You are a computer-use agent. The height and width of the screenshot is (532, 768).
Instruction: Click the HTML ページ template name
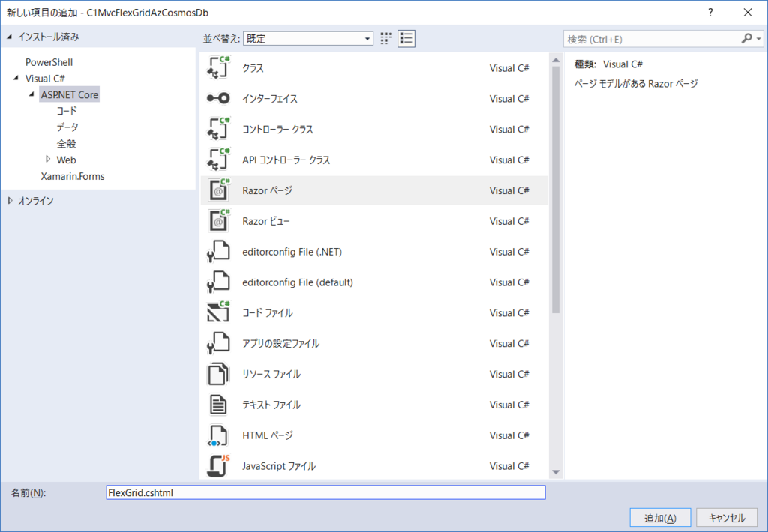pos(268,435)
